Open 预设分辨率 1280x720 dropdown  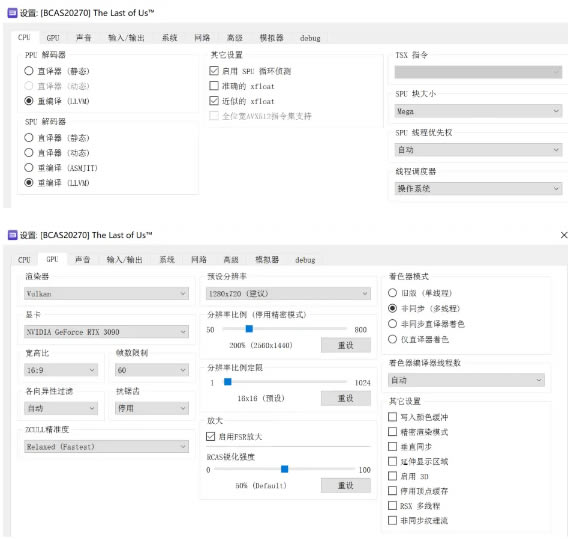coord(288,293)
